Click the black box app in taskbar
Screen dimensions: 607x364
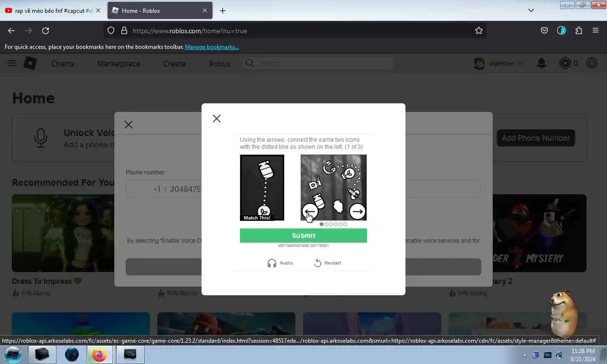[42, 355]
